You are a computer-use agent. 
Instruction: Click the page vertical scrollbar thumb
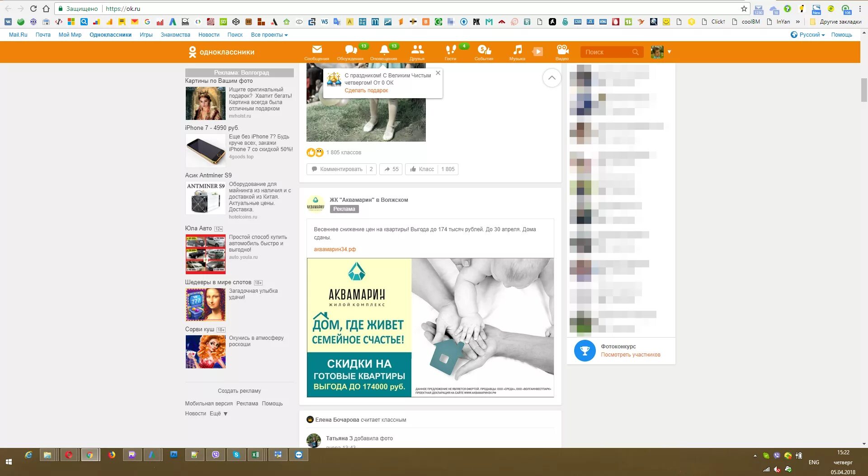(864, 90)
